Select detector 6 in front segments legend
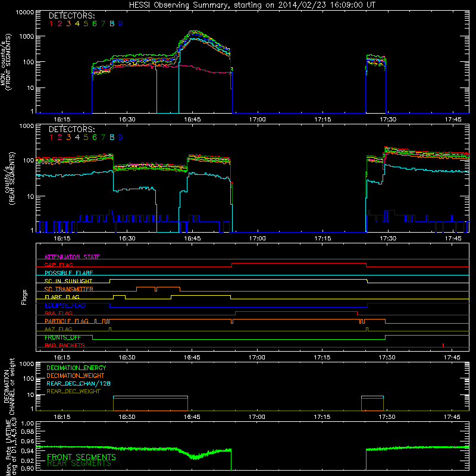The height and width of the screenshot is (476, 476). point(95,24)
